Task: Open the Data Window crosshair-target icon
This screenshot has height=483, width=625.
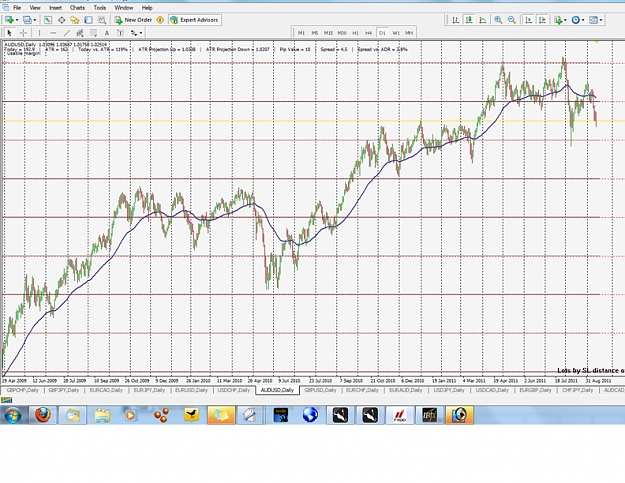Action: (x=61, y=20)
